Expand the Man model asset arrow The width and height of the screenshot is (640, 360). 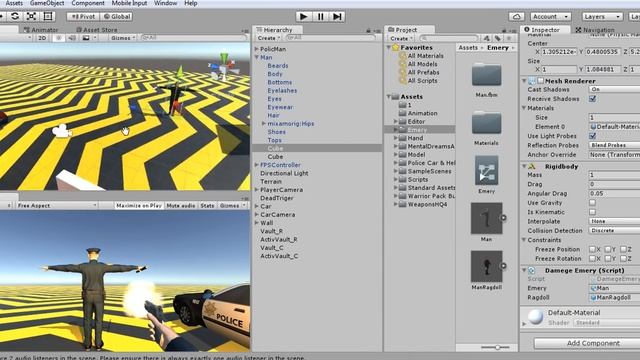(503, 218)
